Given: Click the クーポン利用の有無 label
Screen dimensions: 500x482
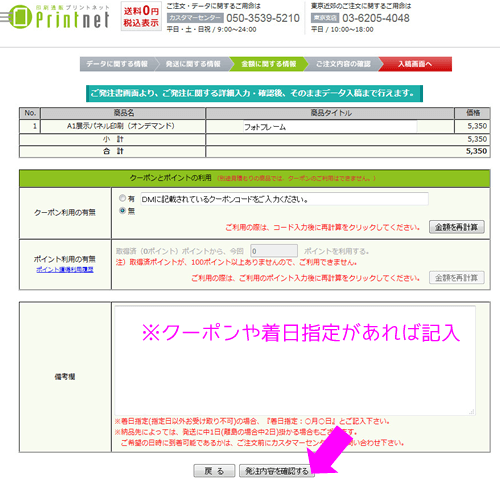Looking at the screenshot, I should click(65, 212).
